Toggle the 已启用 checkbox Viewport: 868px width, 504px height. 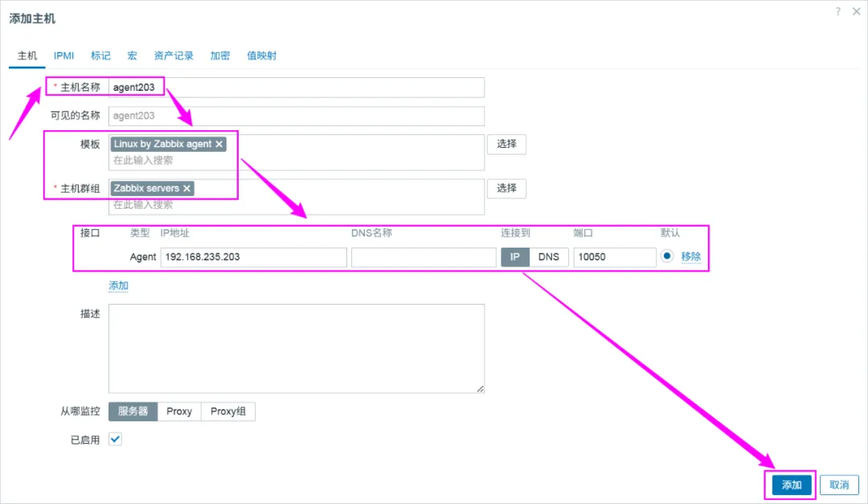click(x=115, y=439)
